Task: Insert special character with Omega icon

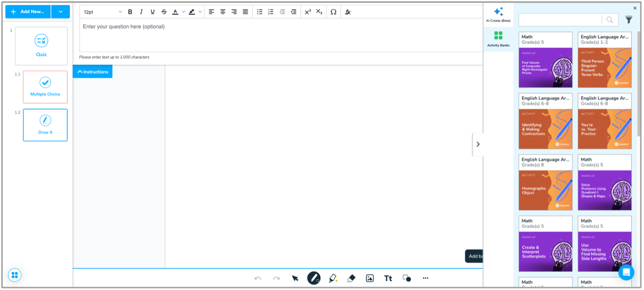Action: pos(333,12)
